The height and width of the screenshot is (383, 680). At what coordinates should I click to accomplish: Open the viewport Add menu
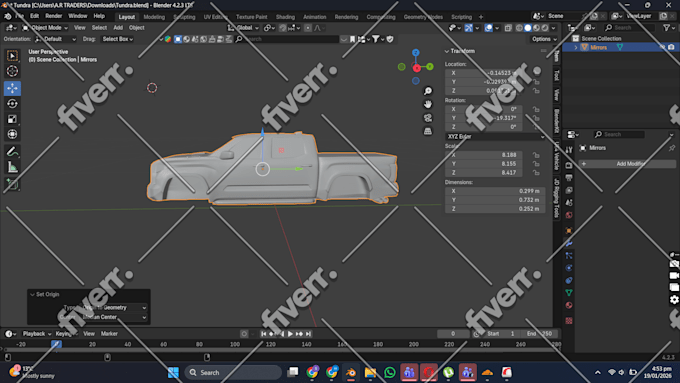118,28
